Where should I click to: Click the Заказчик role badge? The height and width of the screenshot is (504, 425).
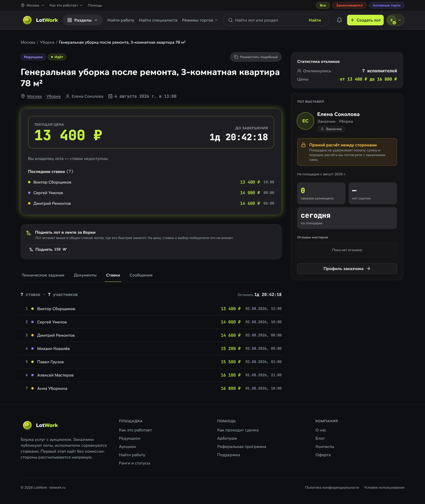tap(331, 129)
